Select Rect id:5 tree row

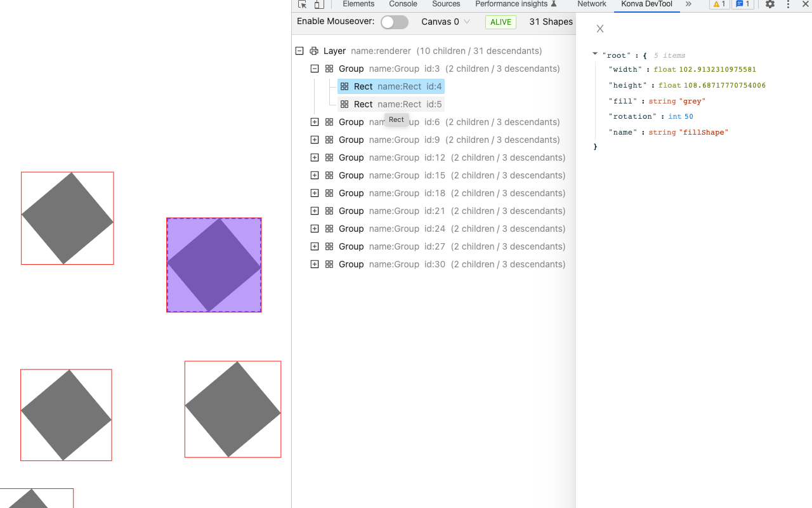tap(391, 104)
